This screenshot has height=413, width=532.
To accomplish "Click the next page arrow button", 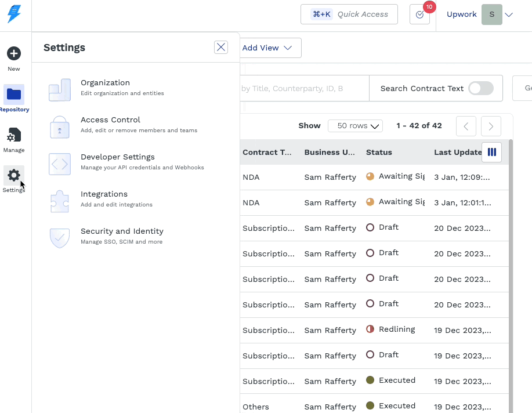I will [490, 126].
